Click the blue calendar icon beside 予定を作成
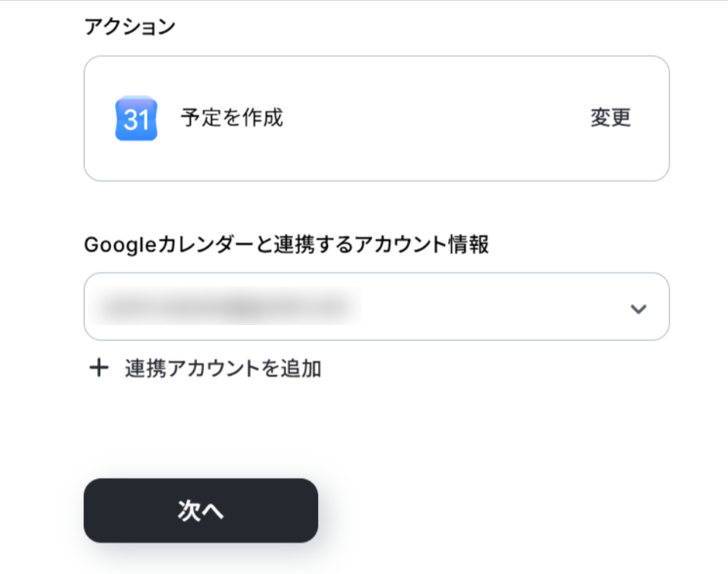The image size is (728, 574). coord(136,118)
